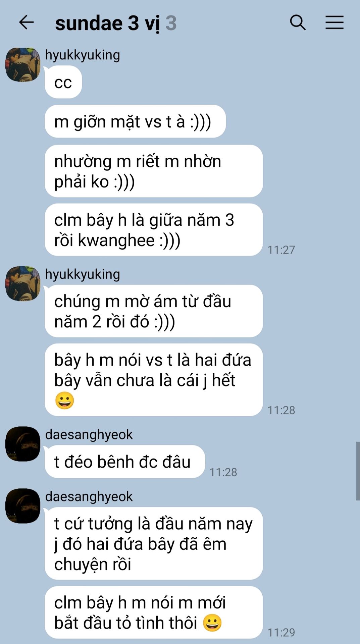Tap the member count '3' in header
The height and width of the screenshot is (644, 360).
point(171,23)
